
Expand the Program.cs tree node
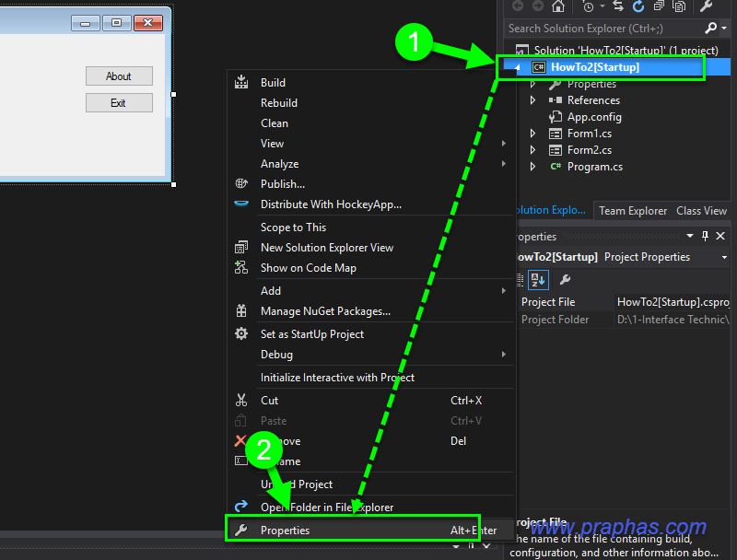[533, 167]
